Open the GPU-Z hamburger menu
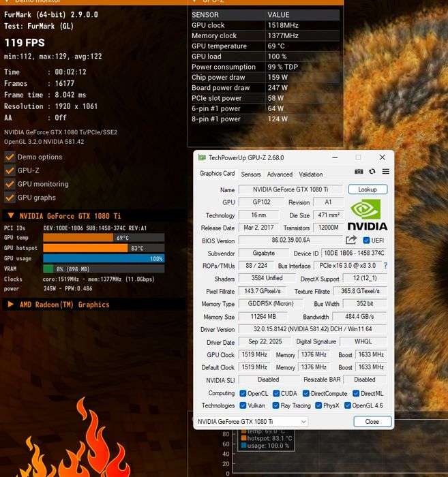Viewport: 448px width, 477px height. point(386,172)
